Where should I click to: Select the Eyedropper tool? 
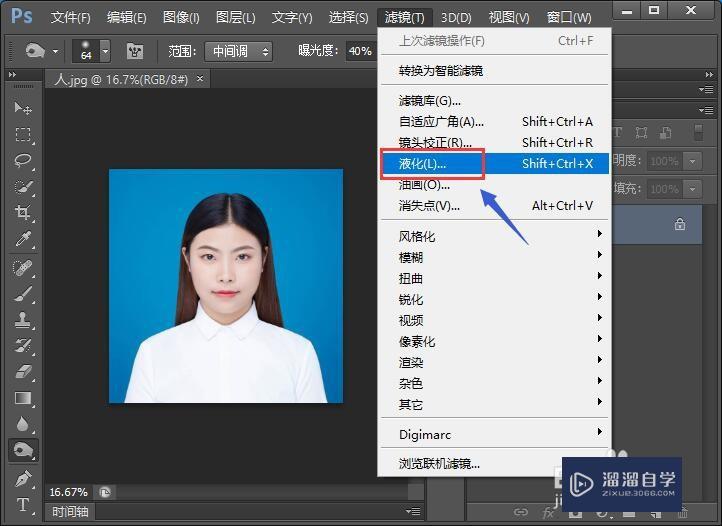[23, 239]
